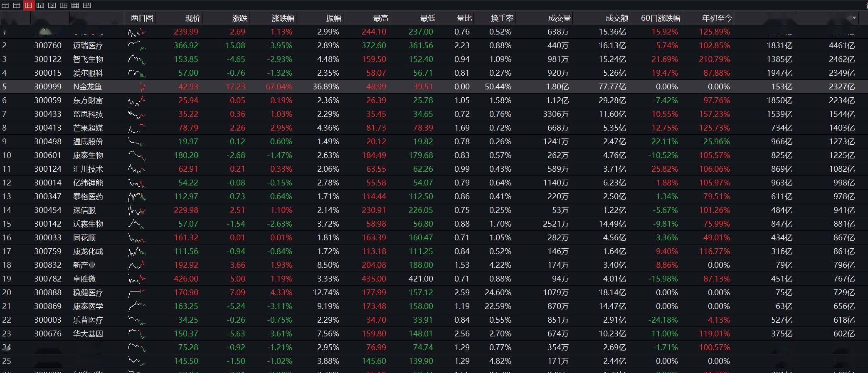Select stock name 深信服

(x=84, y=210)
